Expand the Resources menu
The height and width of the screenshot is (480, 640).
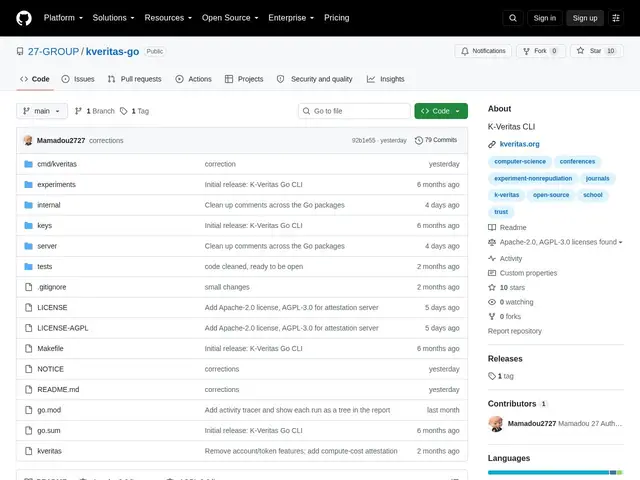pos(168,18)
